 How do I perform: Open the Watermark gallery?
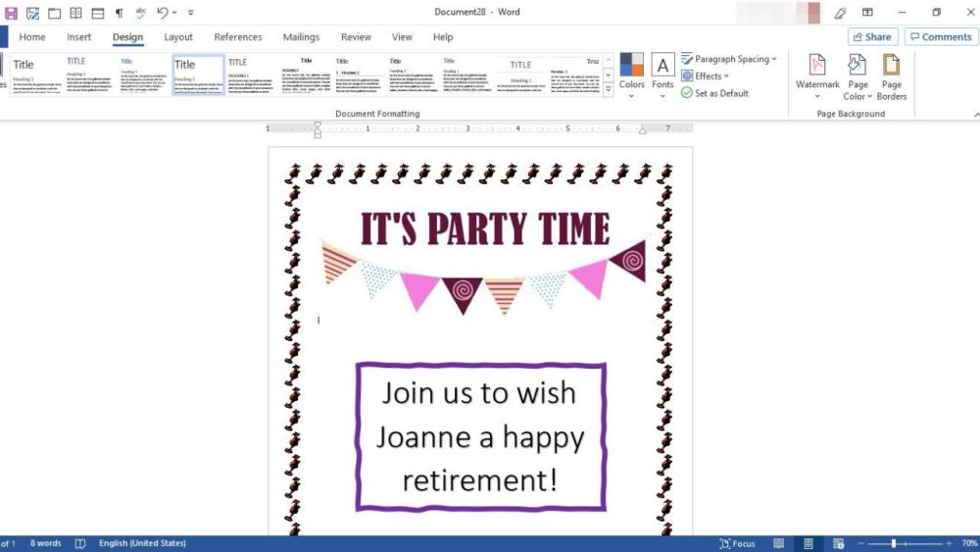click(817, 75)
